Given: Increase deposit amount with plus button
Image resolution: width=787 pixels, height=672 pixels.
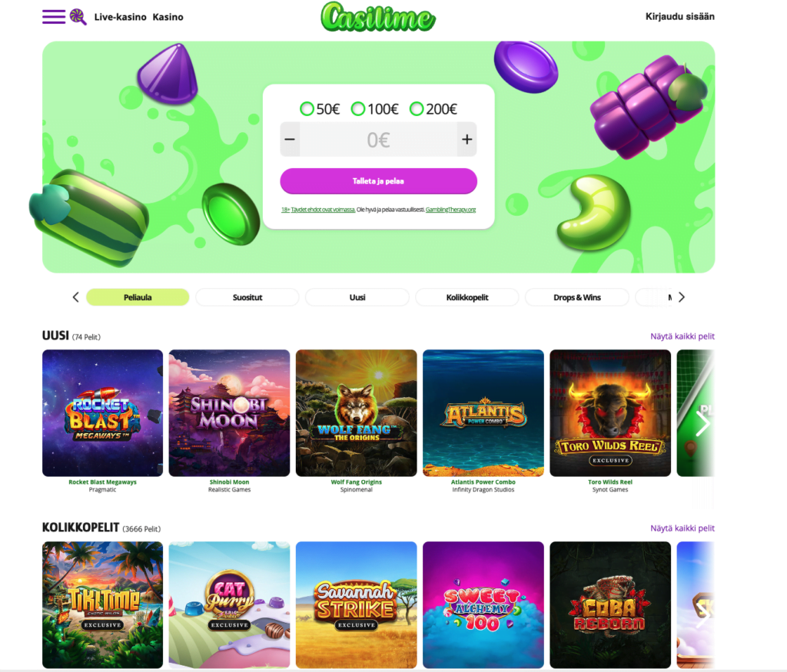Looking at the screenshot, I should pos(467,140).
